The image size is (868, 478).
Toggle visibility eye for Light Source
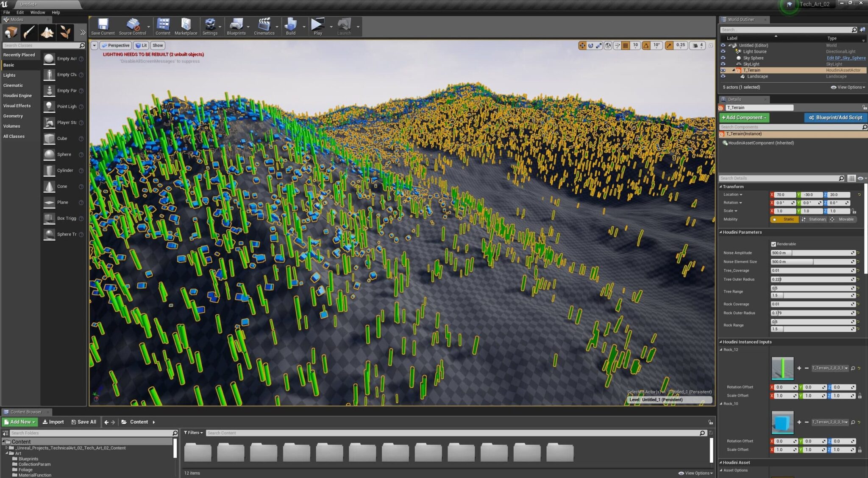[723, 51]
